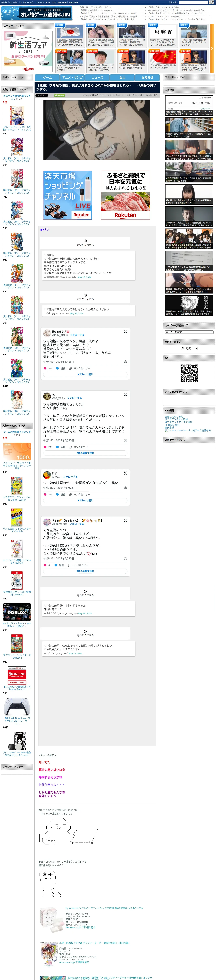This screenshot has width=216, height=980.
Task: Open the ゲーム navigation tab
Action: (x=48, y=78)
